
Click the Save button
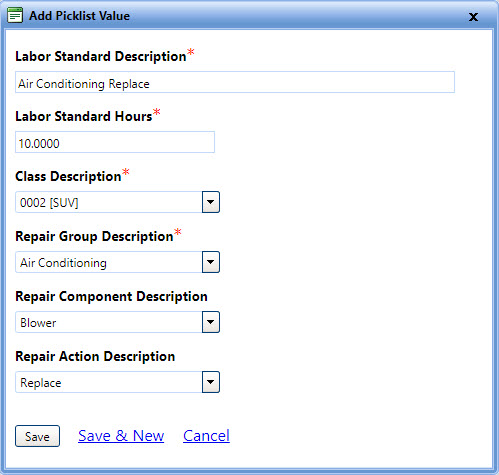[37, 436]
